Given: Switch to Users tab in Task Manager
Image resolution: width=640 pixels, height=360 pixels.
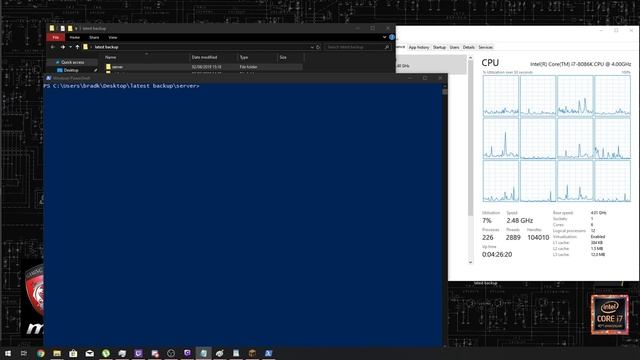Looking at the screenshot, I should (x=454, y=47).
